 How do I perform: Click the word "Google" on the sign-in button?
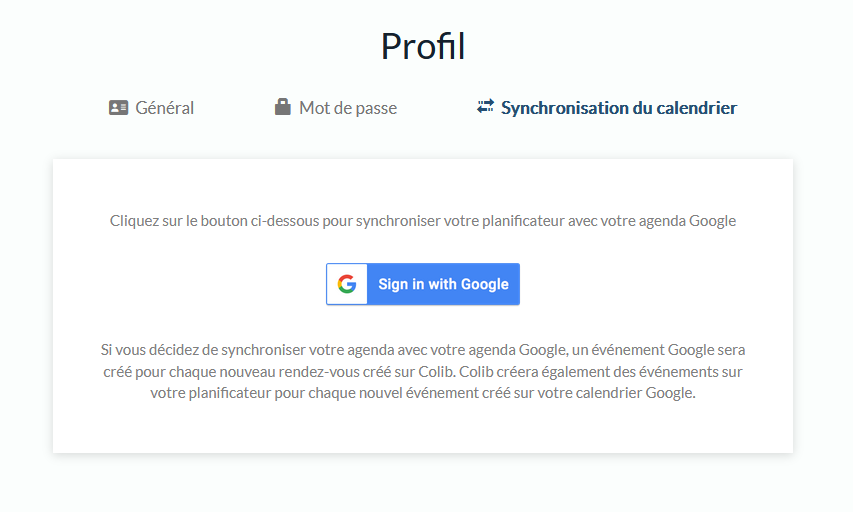484,284
